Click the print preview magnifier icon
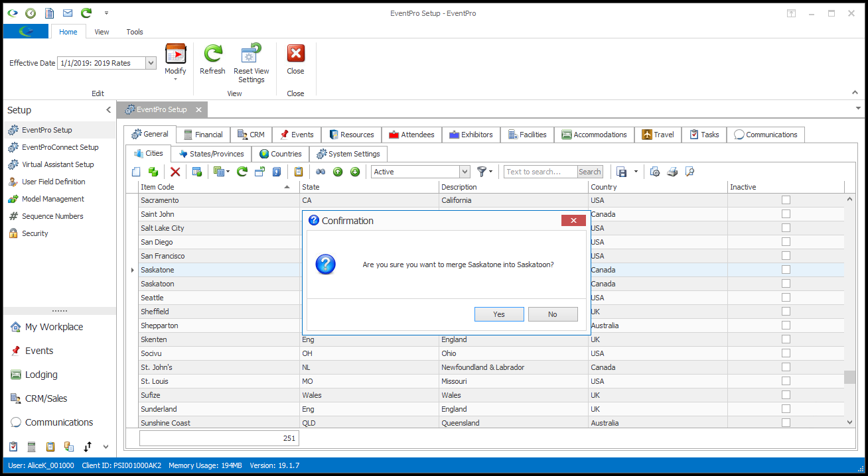The image size is (868, 476). pyautogui.click(x=689, y=172)
